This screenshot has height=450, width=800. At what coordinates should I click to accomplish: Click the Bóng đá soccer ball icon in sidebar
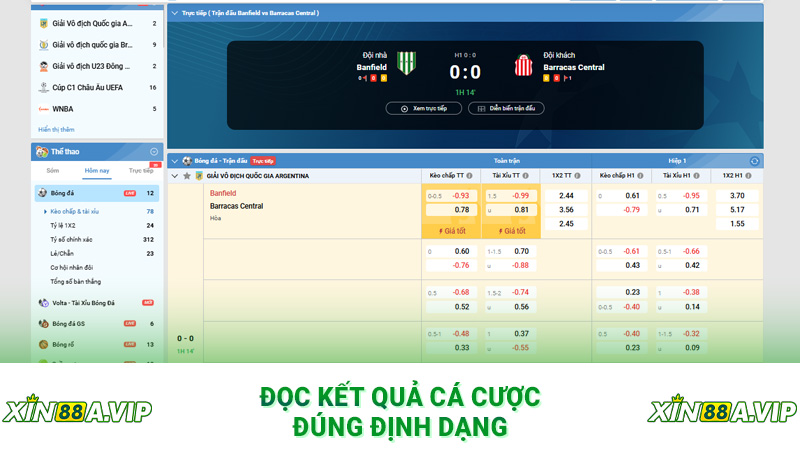[43, 193]
